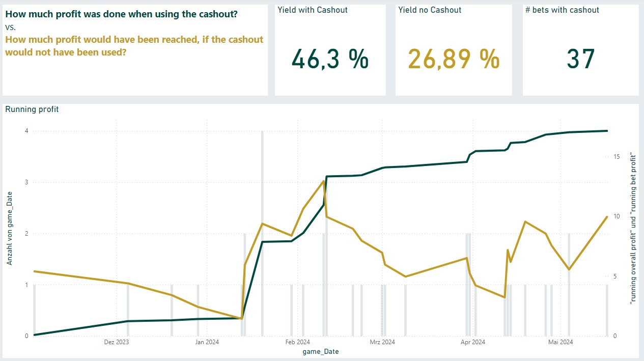This screenshot has width=644, height=361.
Task: Click the 'Running profit' chart title
Action: 32,109
